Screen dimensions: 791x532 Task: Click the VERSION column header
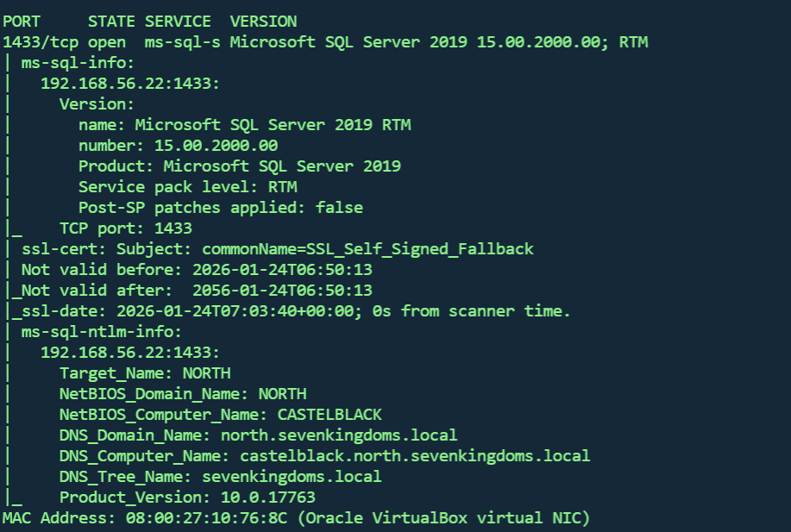[263, 22]
